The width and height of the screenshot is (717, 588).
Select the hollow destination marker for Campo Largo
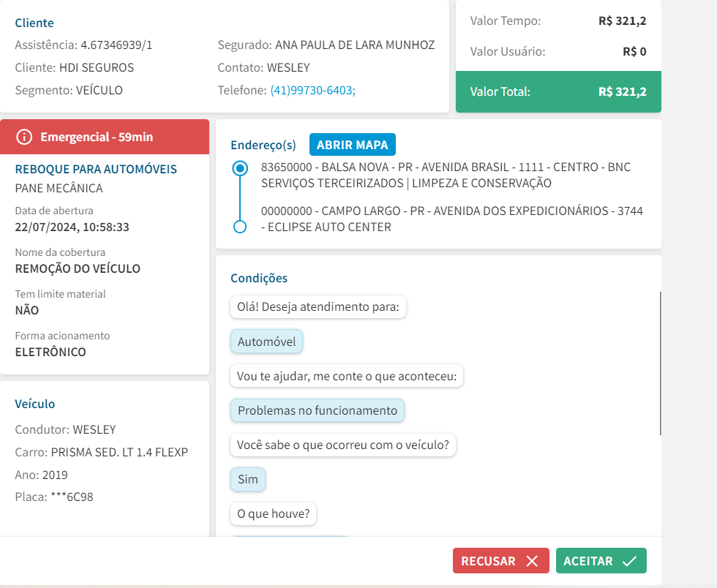click(x=239, y=227)
